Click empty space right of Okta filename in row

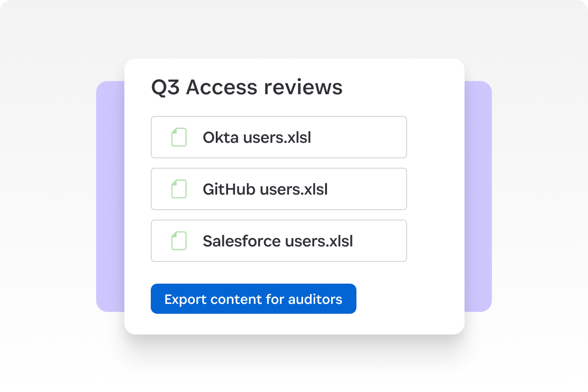[358, 137]
